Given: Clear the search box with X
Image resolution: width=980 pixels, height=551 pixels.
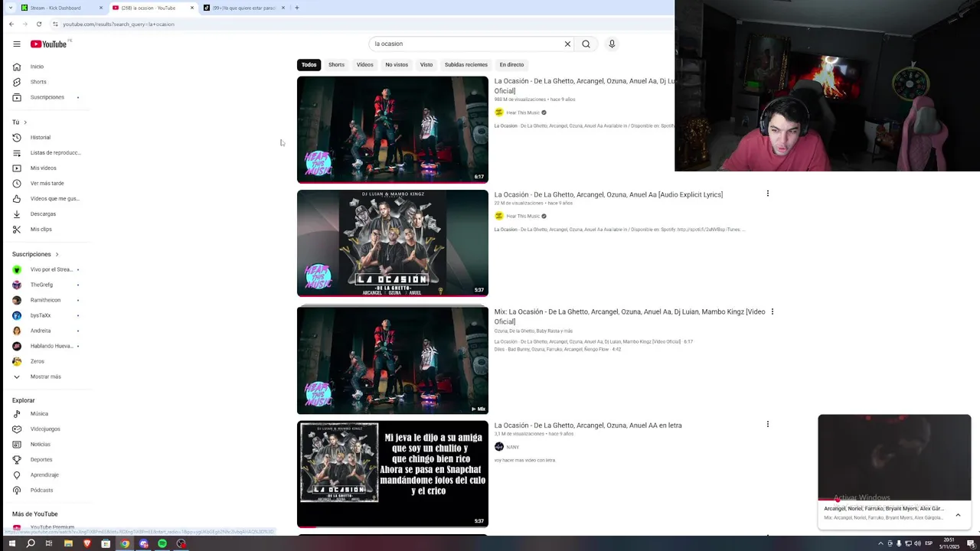Looking at the screenshot, I should tap(567, 44).
